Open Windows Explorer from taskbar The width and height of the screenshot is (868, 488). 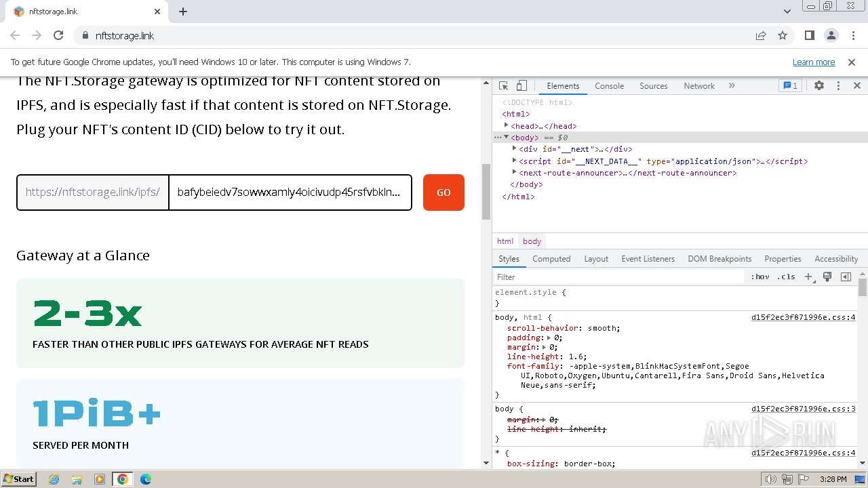(x=77, y=479)
